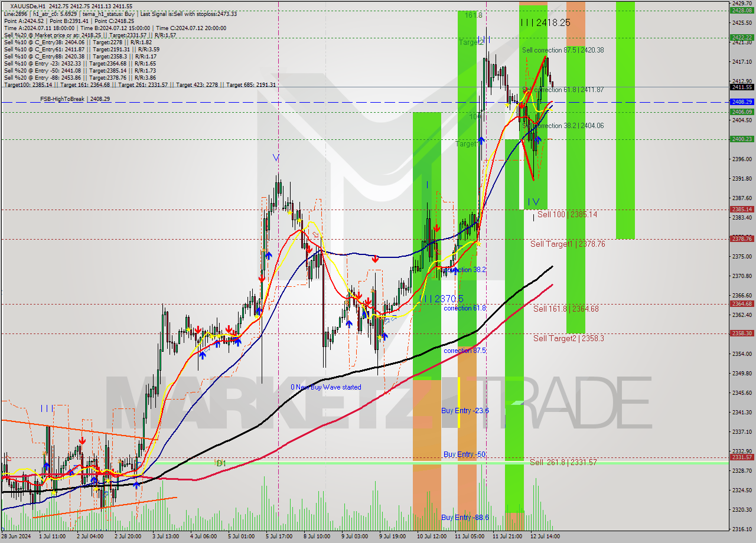Click the blue correction 87.5 label

(x=465, y=351)
